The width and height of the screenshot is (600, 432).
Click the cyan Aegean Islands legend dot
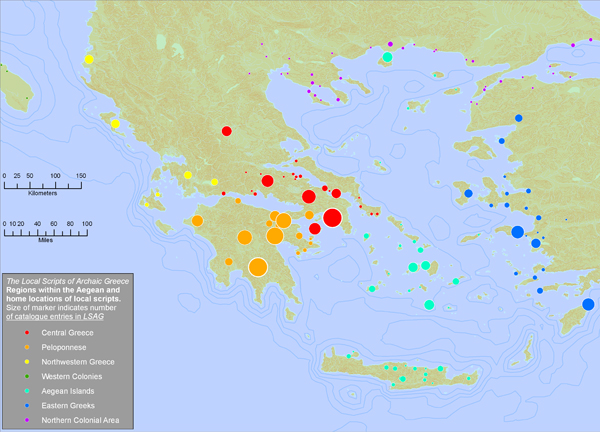27,391
